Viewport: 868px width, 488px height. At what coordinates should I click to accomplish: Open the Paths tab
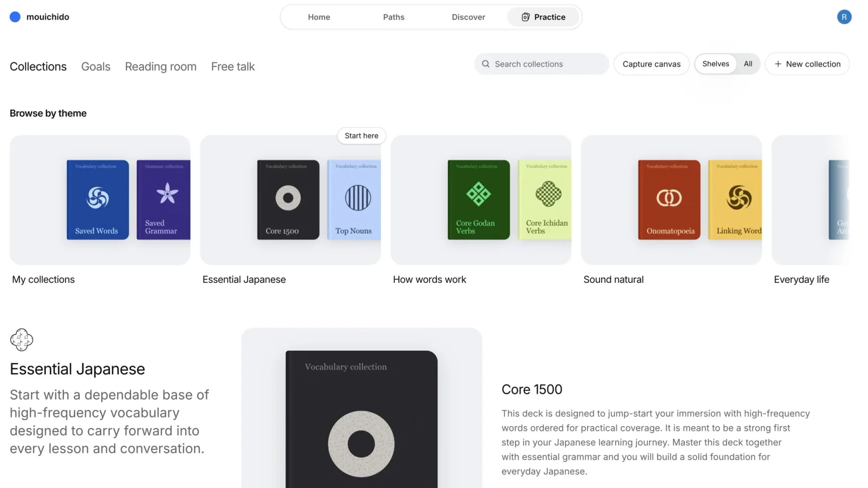click(x=394, y=17)
